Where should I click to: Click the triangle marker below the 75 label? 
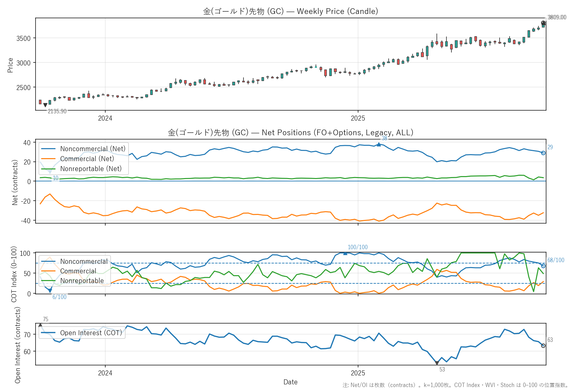40,325
